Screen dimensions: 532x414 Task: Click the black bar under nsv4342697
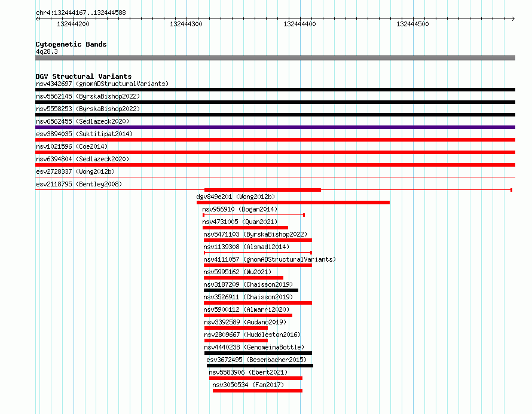[275, 90]
